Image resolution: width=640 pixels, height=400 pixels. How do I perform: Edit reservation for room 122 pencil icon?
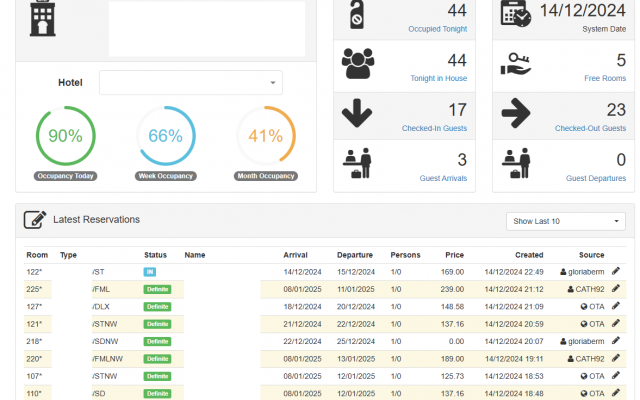coord(616,271)
